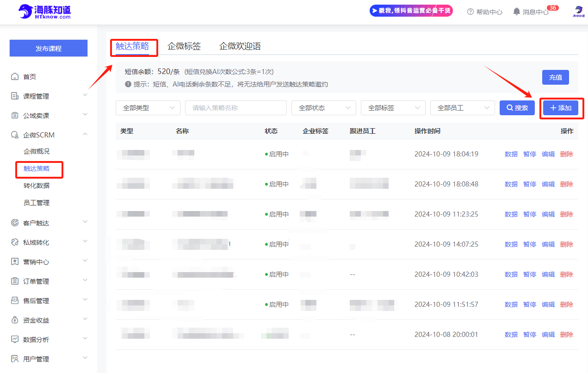The width and height of the screenshot is (588, 373).
Task: Expand the 私域转化 menu chevron
Action: 85,242
